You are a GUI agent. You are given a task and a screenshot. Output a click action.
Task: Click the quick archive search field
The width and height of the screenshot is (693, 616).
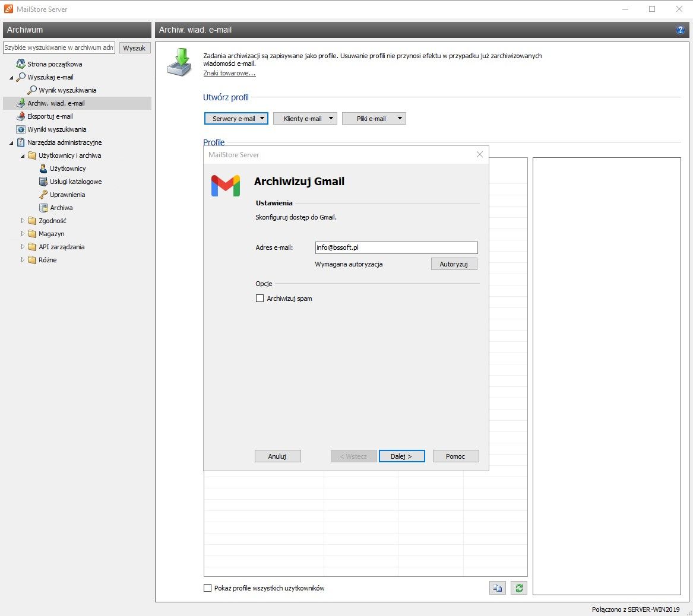(x=59, y=47)
